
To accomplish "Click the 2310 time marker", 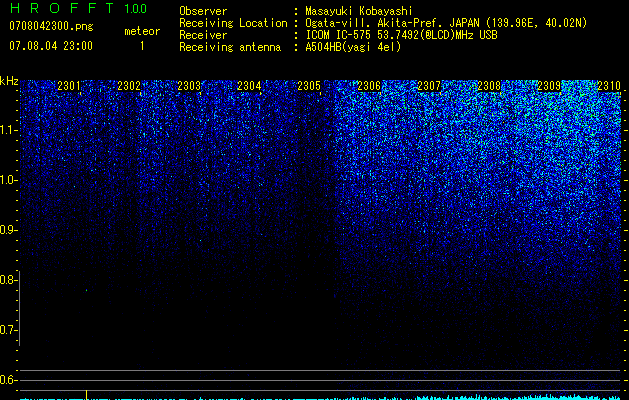I will coord(609,85).
